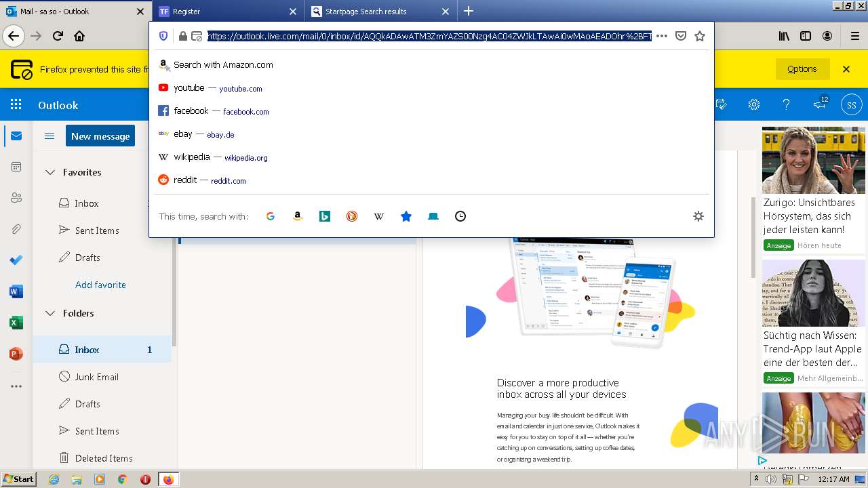Open the tracking protection shield icon
The width and height of the screenshot is (868, 488).
(x=163, y=36)
